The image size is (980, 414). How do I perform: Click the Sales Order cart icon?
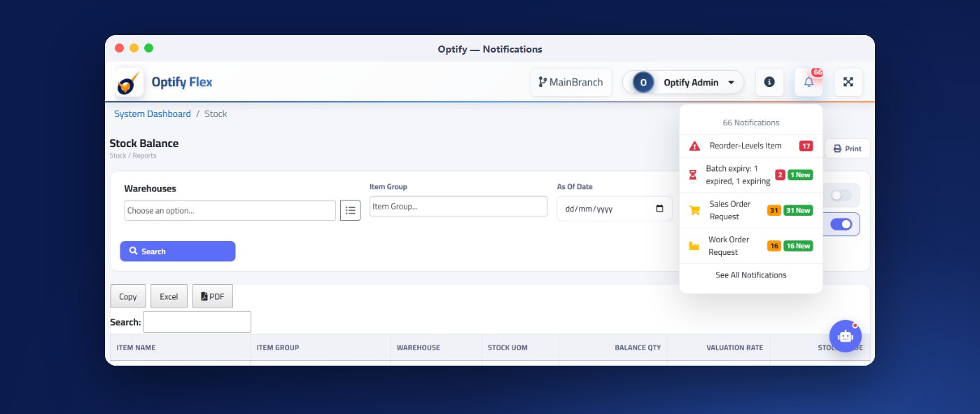[x=694, y=210]
